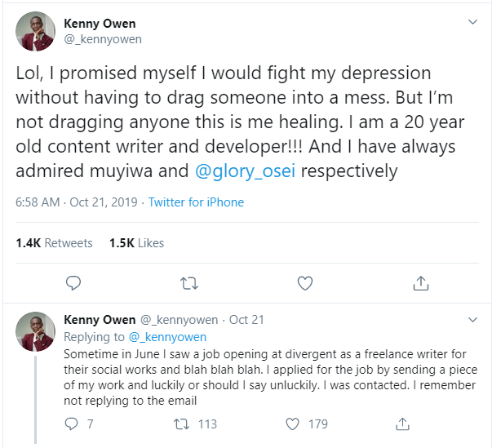Follow the Replying to @_kennyowen link
The height and width of the screenshot is (448, 492).
tap(167, 337)
